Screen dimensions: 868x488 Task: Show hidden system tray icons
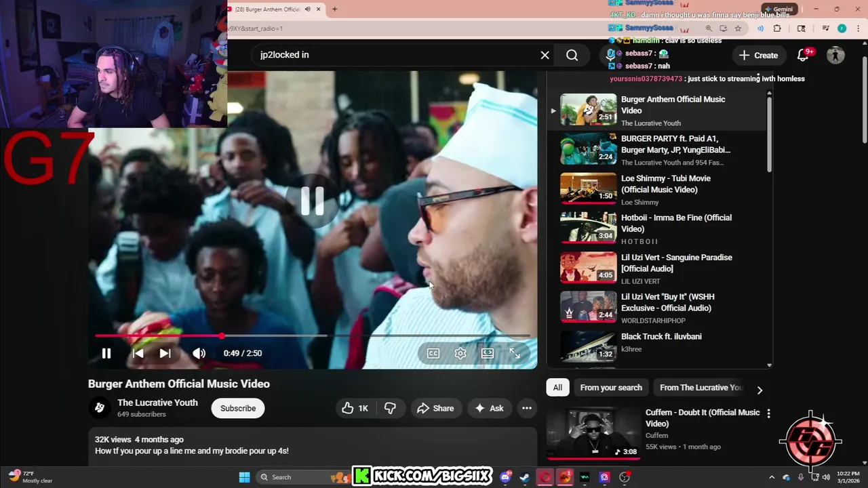click(x=772, y=477)
